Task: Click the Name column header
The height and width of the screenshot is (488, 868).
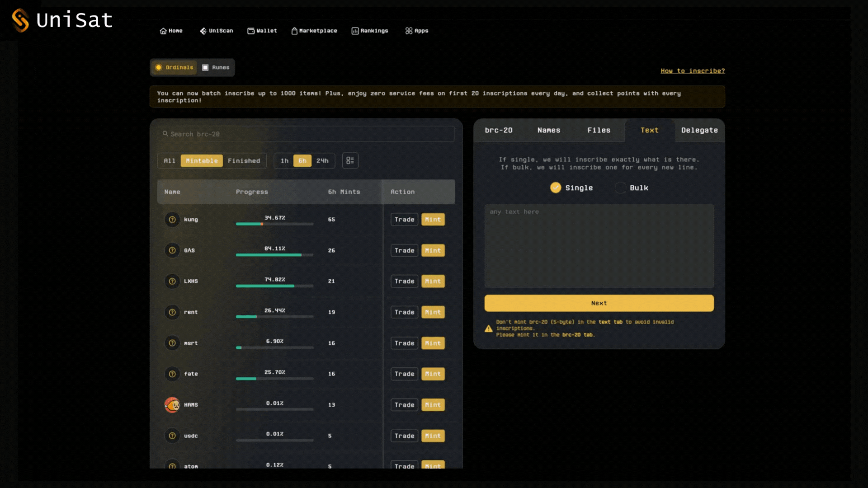Action: [x=172, y=192]
